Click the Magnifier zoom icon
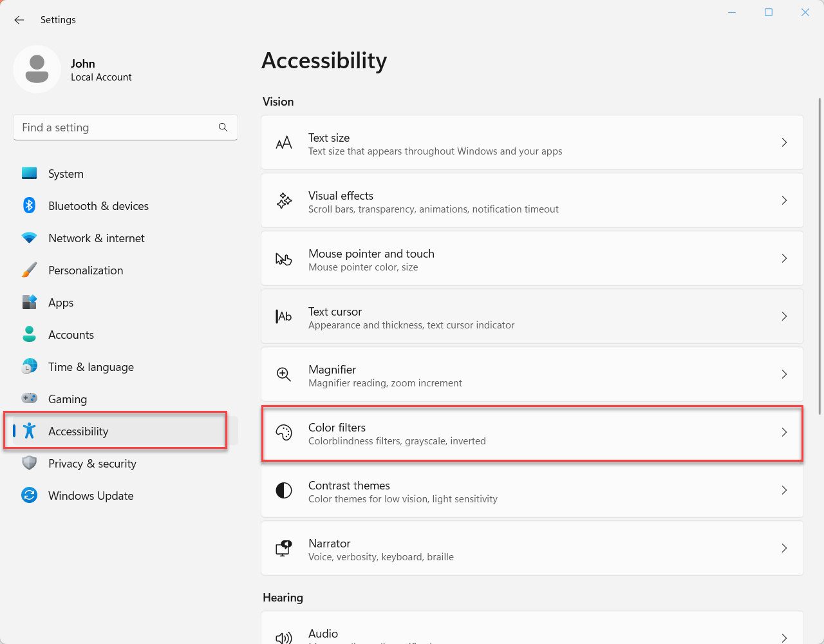824x644 pixels. coord(284,374)
